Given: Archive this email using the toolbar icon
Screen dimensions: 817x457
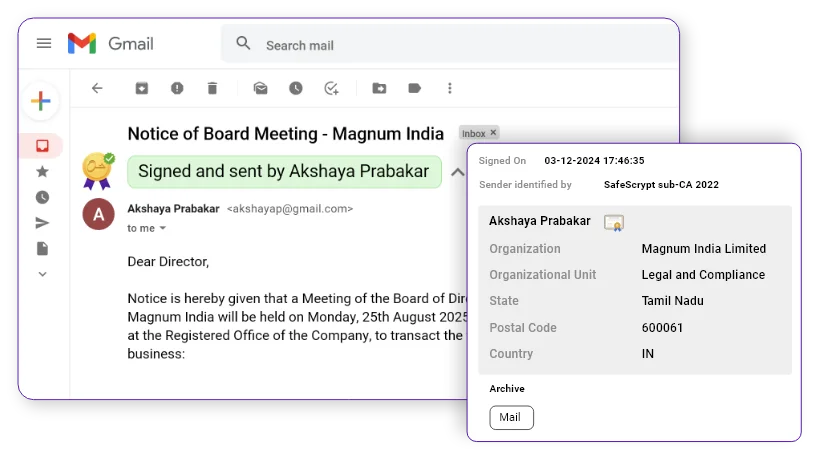Looking at the screenshot, I should (142, 88).
